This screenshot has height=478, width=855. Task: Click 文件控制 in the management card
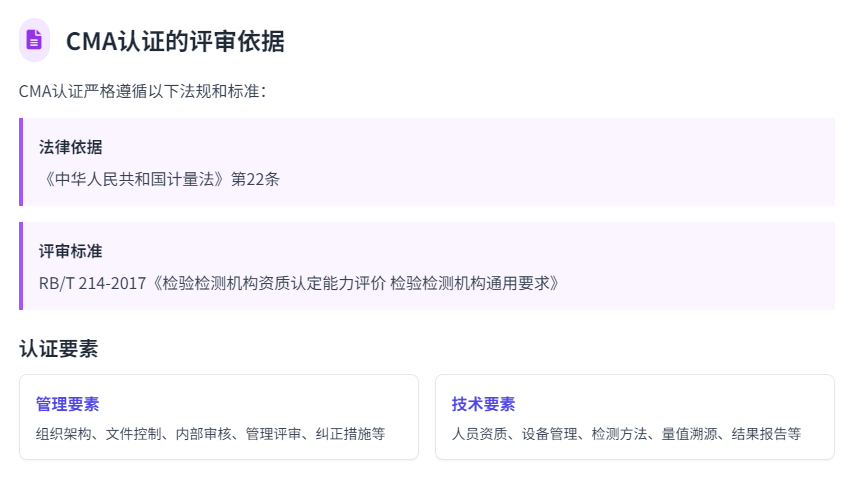(133, 434)
